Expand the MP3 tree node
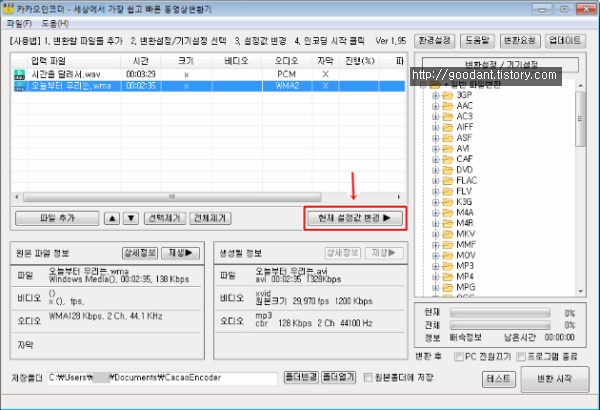This screenshot has width=600, height=410. 435,266
